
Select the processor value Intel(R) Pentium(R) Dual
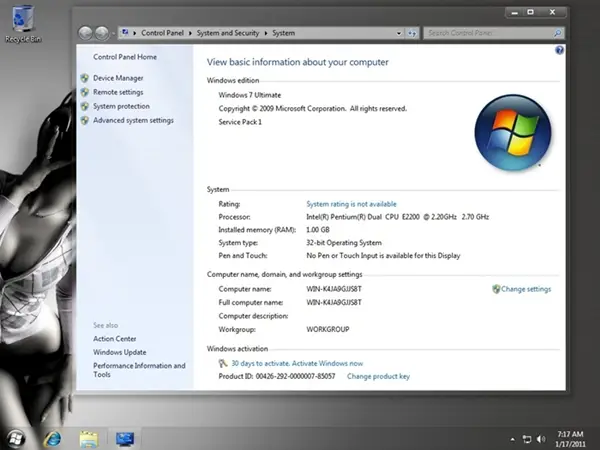pos(397,217)
